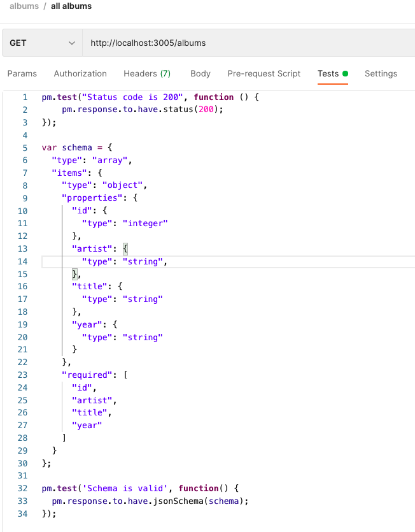
Task: Switch to the Authorization tab
Action: (80, 74)
